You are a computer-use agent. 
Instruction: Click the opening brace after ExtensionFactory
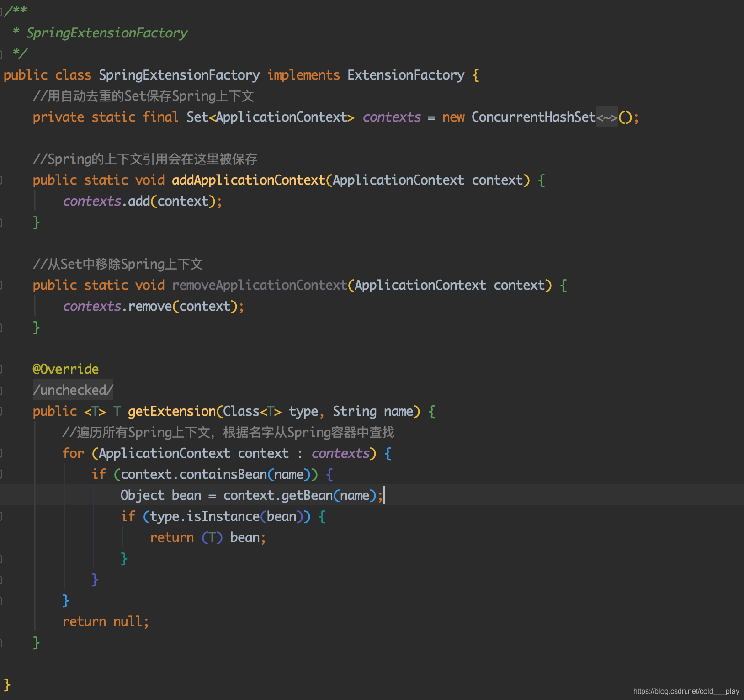476,75
